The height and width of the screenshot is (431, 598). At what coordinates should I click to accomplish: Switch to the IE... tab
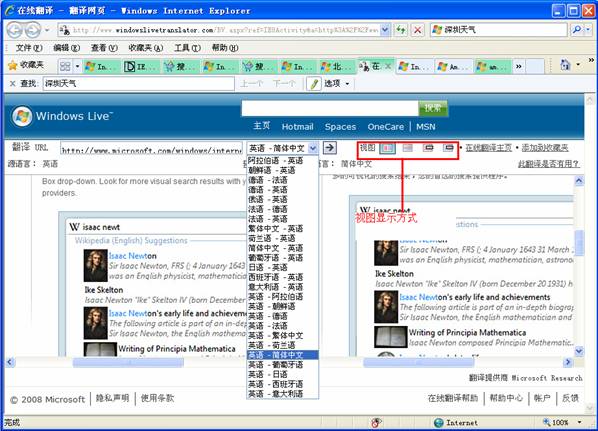point(141,66)
